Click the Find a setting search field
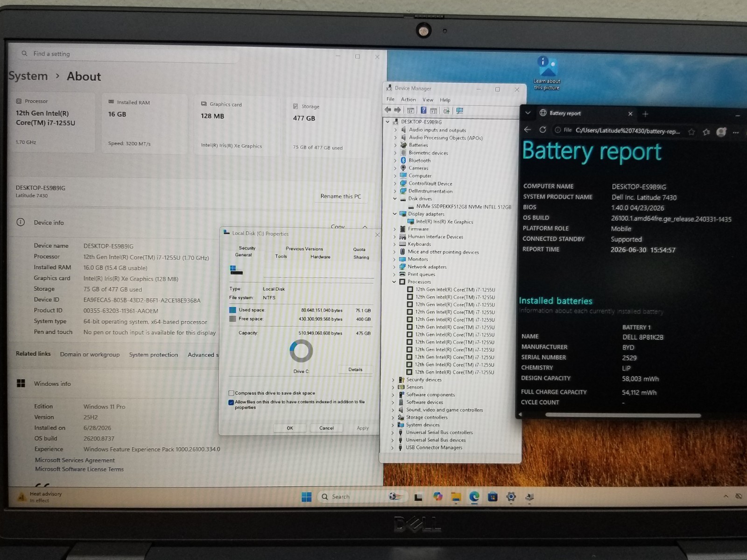This screenshot has height=560, width=747. 128,54
